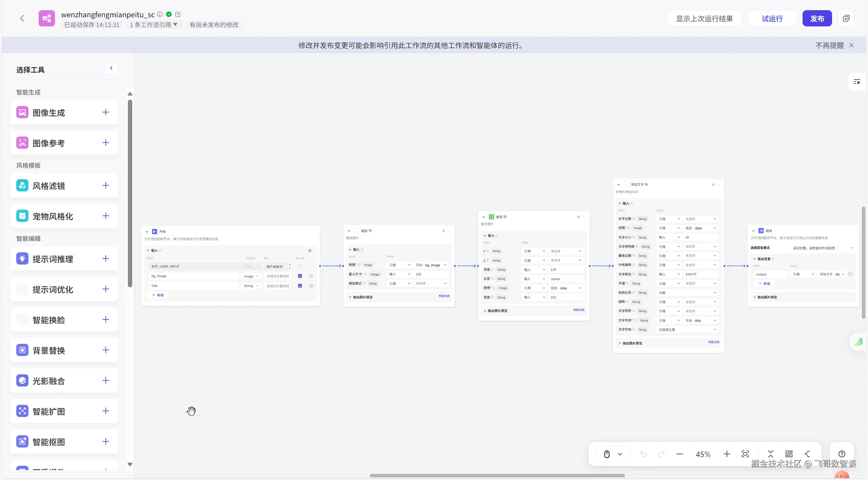Viewport: 868px width, 480px height.
Task: Click the auto-layout grid icon in bottom toolbar
Action: click(789, 454)
